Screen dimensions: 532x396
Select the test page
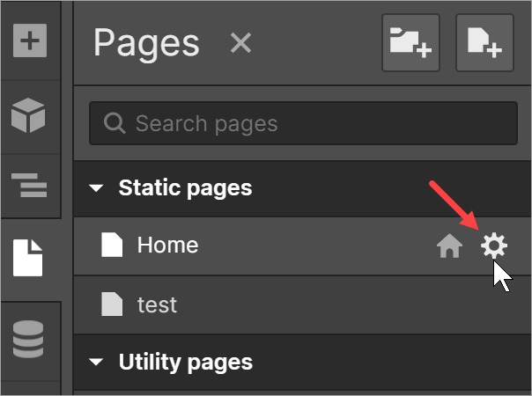tap(303, 304)
